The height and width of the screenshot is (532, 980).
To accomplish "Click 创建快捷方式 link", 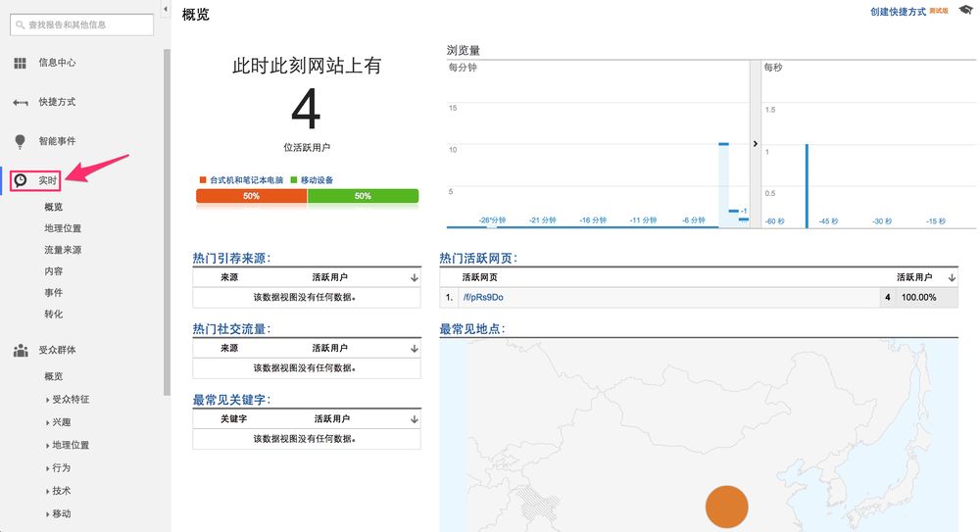I will point(898,12).
